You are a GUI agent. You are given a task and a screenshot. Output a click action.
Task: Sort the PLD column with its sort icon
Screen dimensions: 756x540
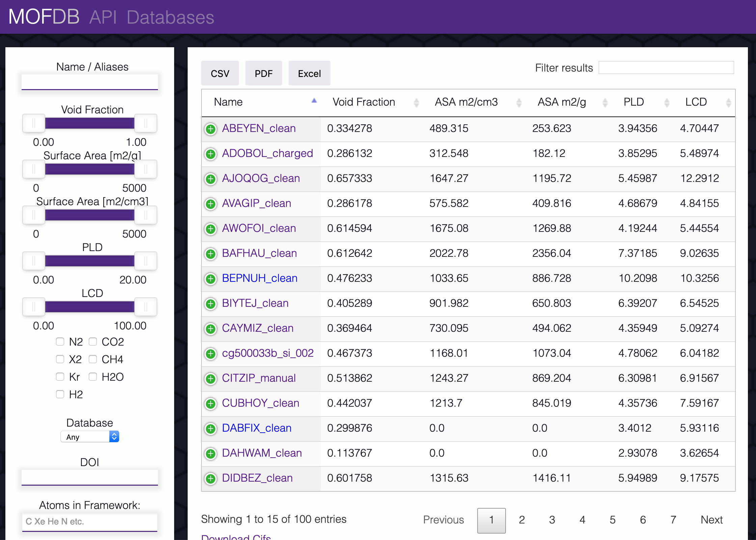[667, 102]
